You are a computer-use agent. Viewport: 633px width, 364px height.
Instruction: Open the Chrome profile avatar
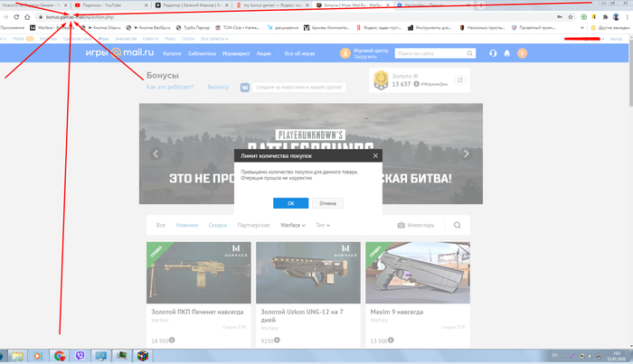pyautogui.click(x=616, y=17)
